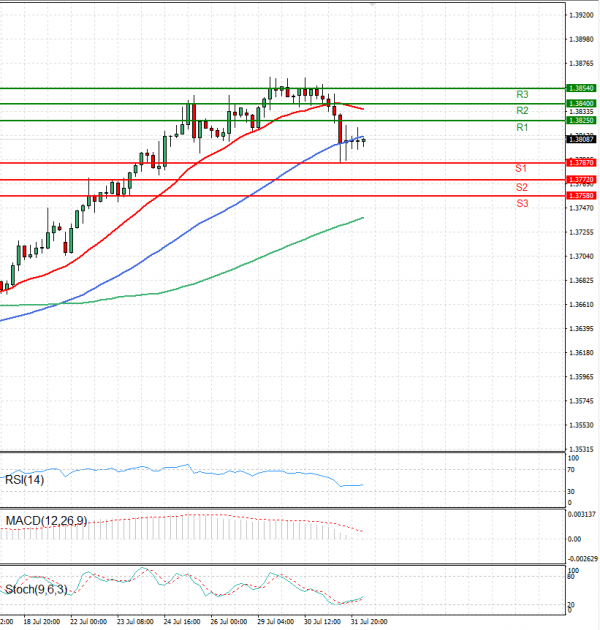The width and height of the screenshot is (600, 630).
Task: Click the RSI(14) indicator label
Action: pyautogui.click(x=25, y=480)
